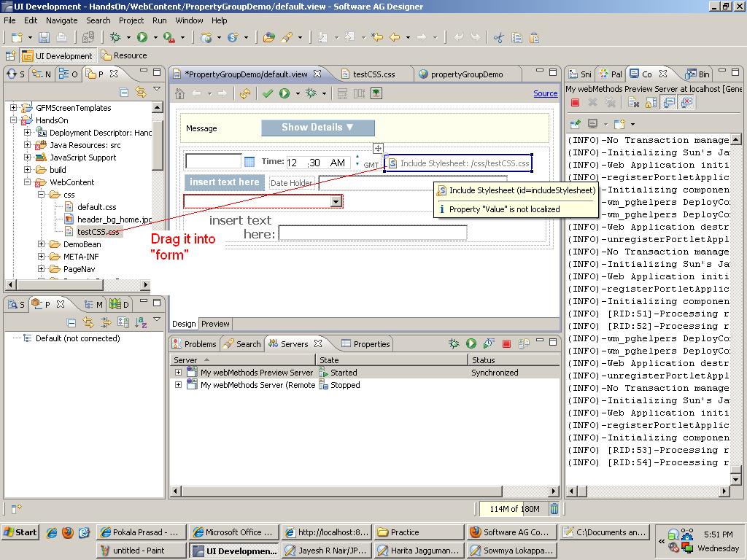The height and width of the screenshot is (560, 747).
Task: Switch to the Properties tab
Action: point(366,344)
